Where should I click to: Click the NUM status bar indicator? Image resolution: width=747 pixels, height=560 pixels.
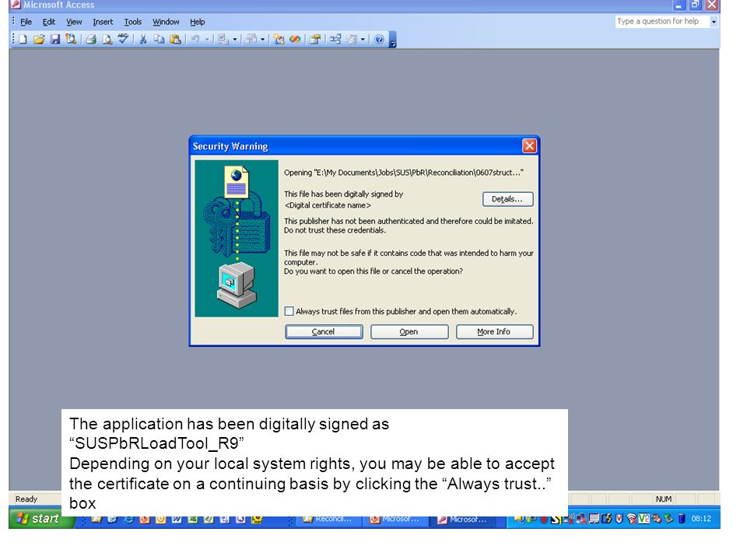[x=663, y=499]
